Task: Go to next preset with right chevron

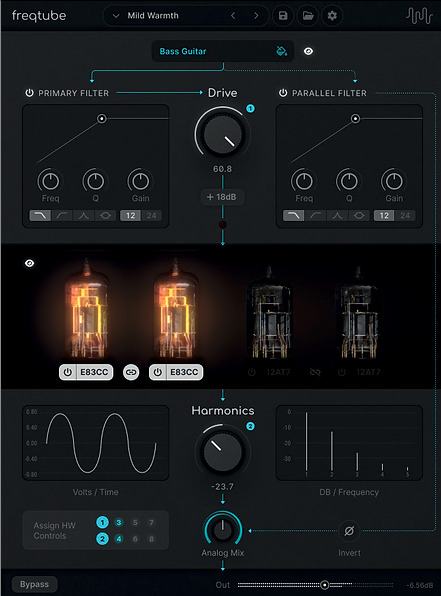Action: tap(256, 16)
